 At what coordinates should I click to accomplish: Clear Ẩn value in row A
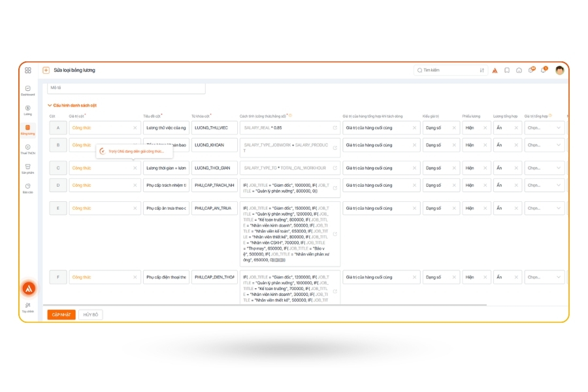click(x=516, y=128)
